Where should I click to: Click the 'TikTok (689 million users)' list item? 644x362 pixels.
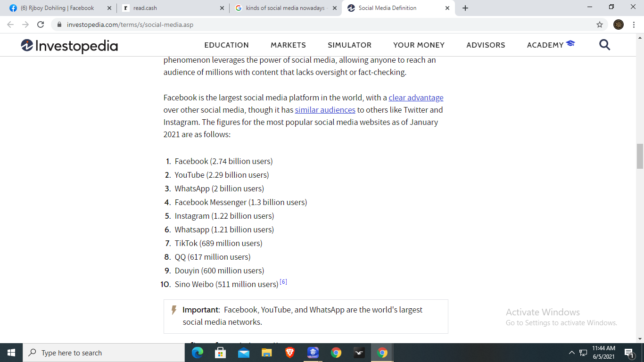click(x=218, y=243)
